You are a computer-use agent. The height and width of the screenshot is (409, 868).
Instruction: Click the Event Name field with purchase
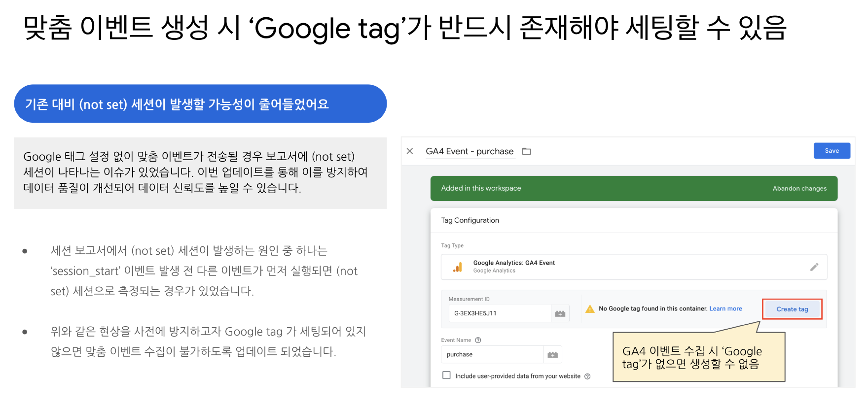click(492, 354)
